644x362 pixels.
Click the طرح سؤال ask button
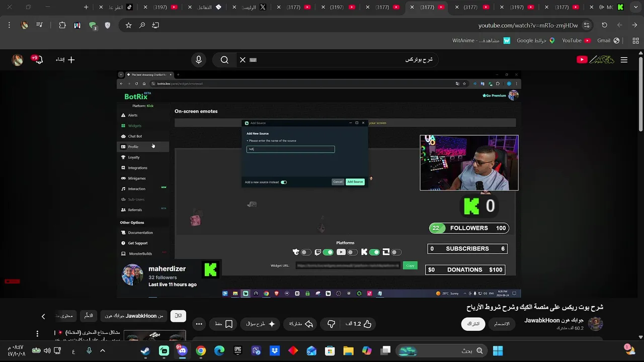point(261,324)
